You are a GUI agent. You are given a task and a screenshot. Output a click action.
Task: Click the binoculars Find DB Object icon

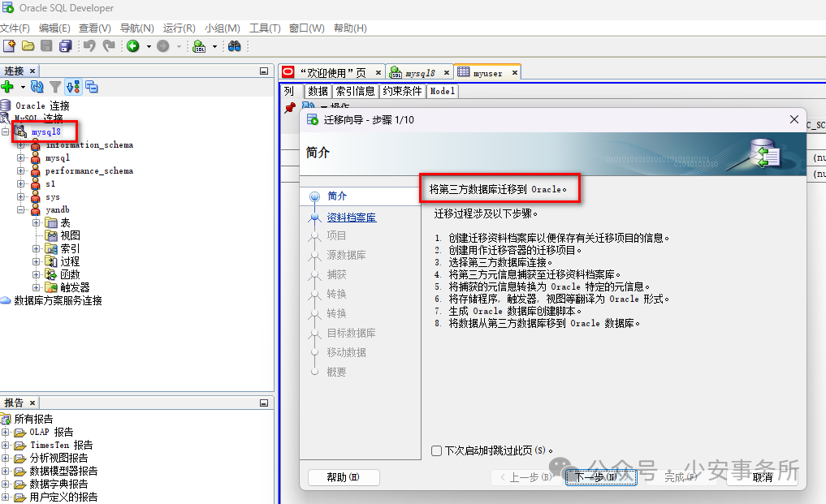[235, 45]
